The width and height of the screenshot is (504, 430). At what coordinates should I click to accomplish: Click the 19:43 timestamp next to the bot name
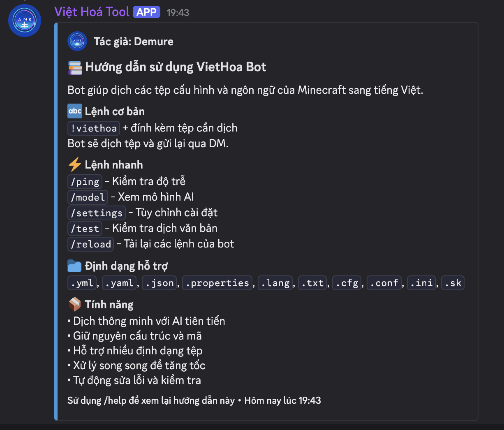coord(178,12)
